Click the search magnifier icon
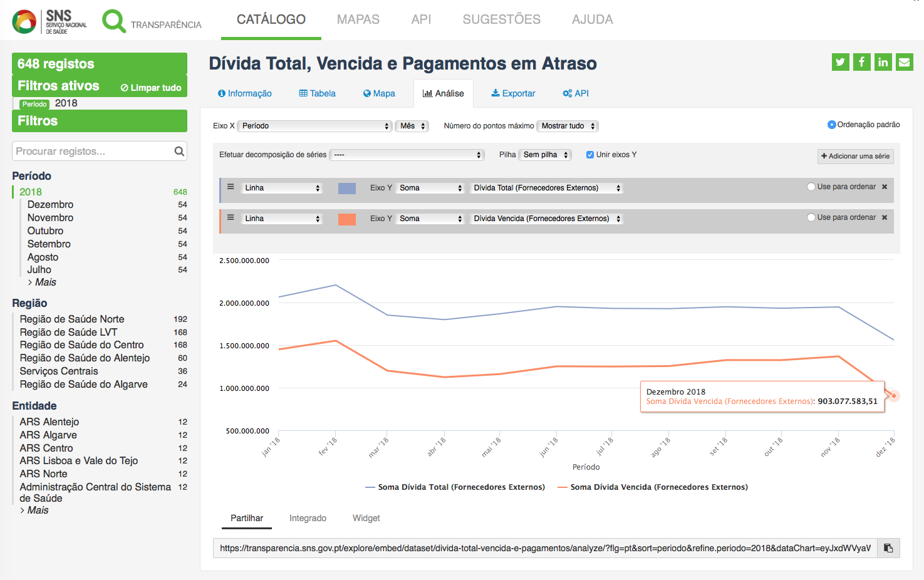Screen dimensions: 924x580 179,151
